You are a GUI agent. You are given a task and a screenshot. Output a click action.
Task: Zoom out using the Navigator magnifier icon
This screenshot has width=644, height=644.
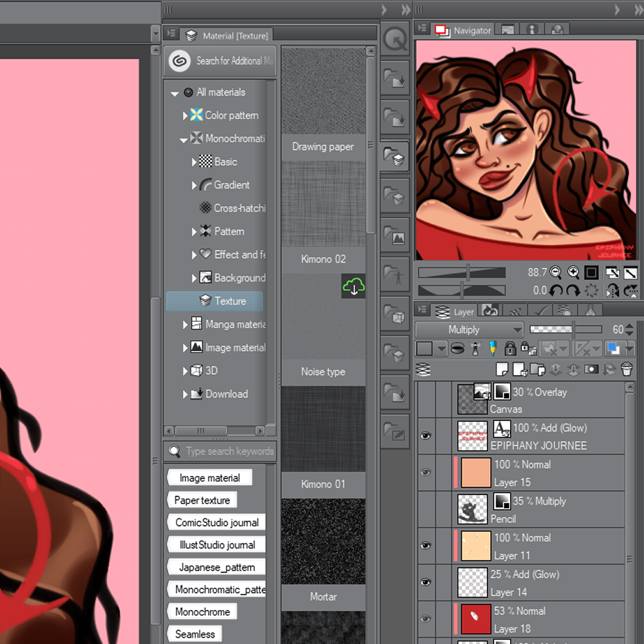(x=556, y=272)
